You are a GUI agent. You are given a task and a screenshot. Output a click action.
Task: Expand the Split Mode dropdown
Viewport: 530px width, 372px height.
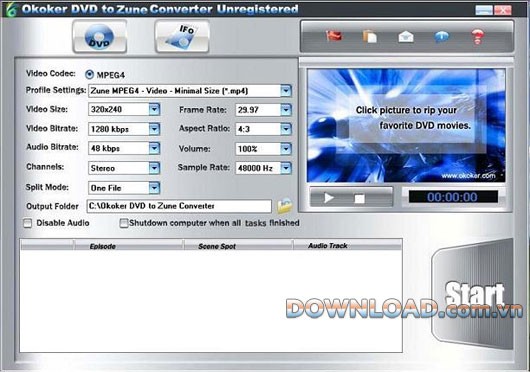[x=154, y=188]
